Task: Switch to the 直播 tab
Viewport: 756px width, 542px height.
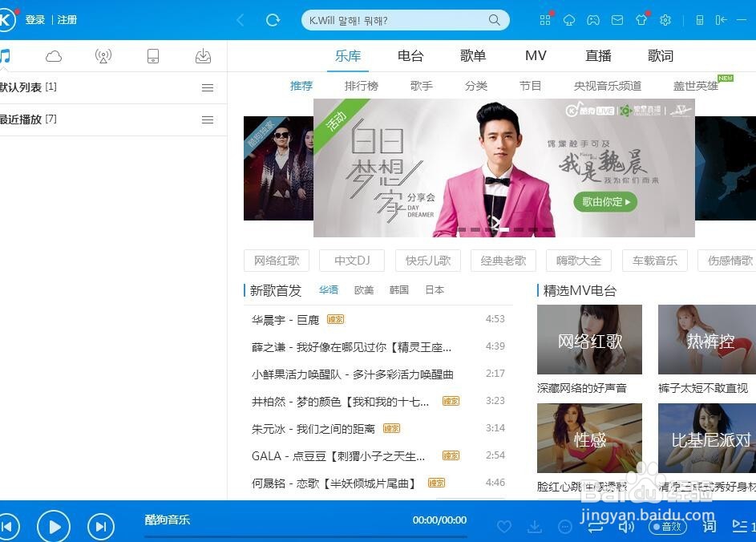Action: (x=598, y=56)
